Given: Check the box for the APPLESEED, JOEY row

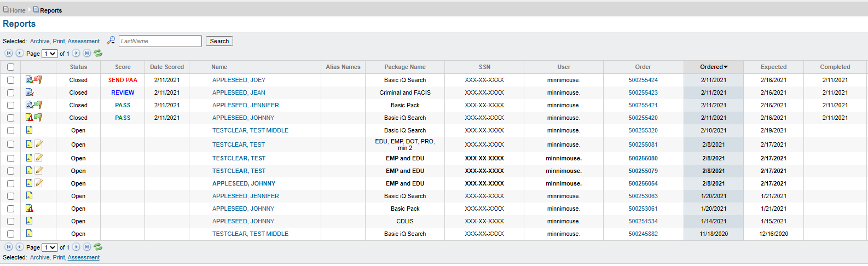Looking at the screenshot, I should point(10,80).
